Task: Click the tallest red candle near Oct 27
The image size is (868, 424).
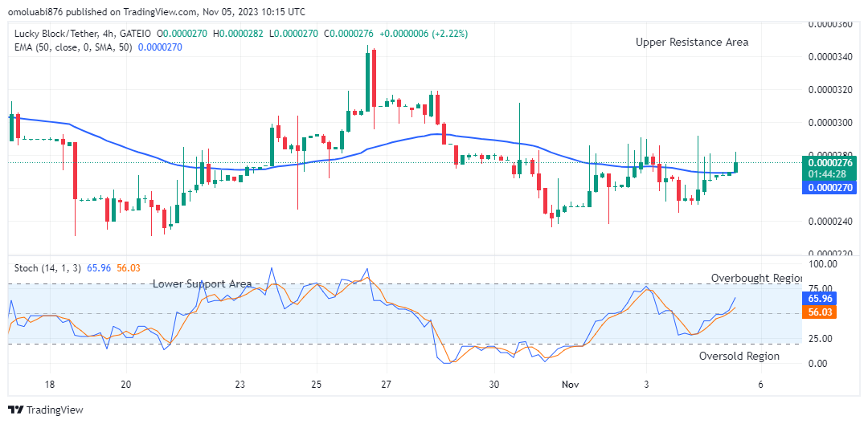Action: (x=375, y=78)
